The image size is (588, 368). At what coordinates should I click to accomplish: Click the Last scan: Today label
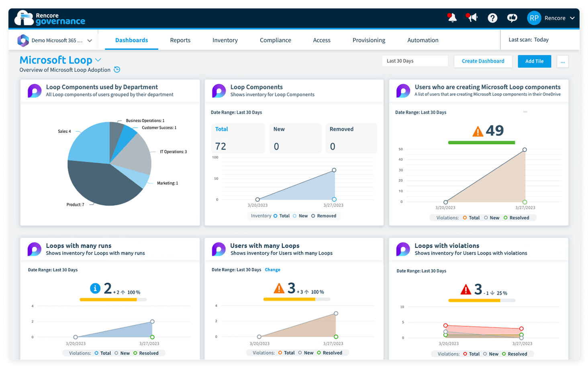tap(529, 40)
